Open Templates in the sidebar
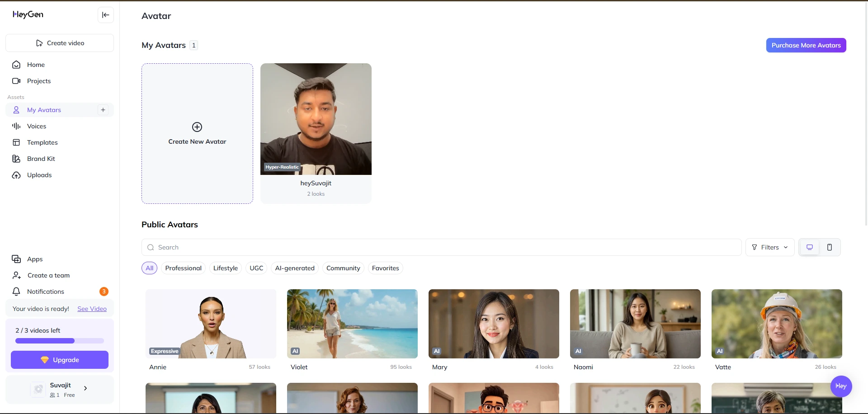Image resolution: width=868 pixels, height=414 pixels. tap(60, 142)
